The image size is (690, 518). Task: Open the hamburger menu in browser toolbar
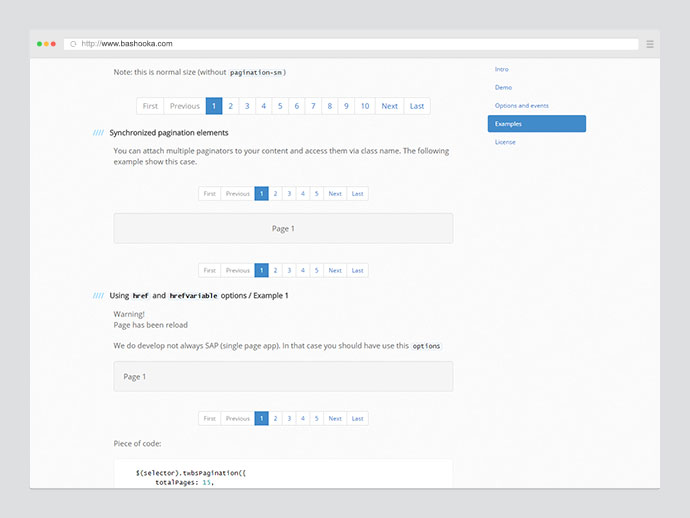point(650,44)
